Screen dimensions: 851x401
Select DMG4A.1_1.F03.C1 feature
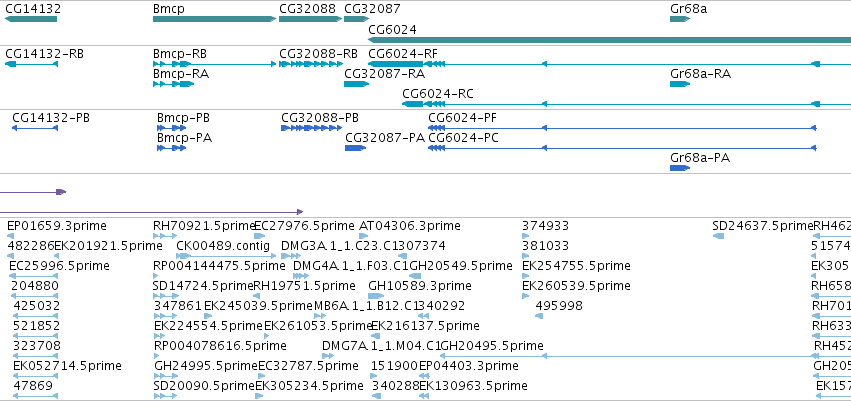point(301,276)
